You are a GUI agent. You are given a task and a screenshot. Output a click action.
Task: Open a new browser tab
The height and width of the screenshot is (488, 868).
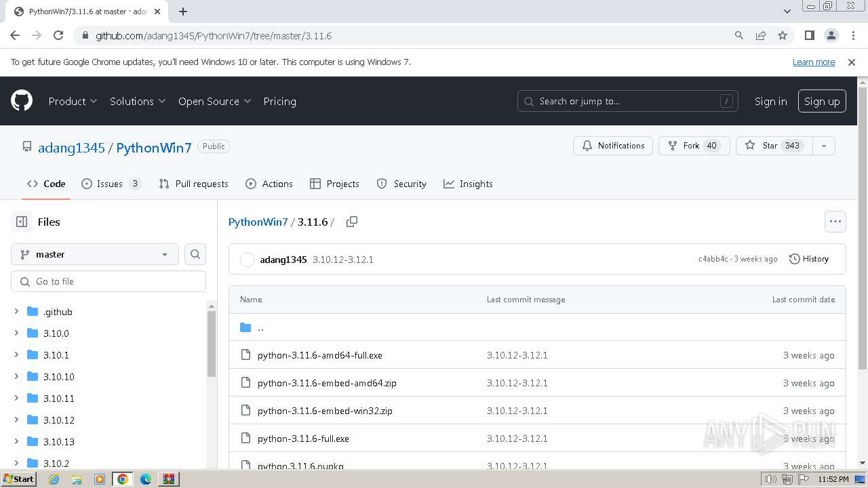[x=183, y=12]
